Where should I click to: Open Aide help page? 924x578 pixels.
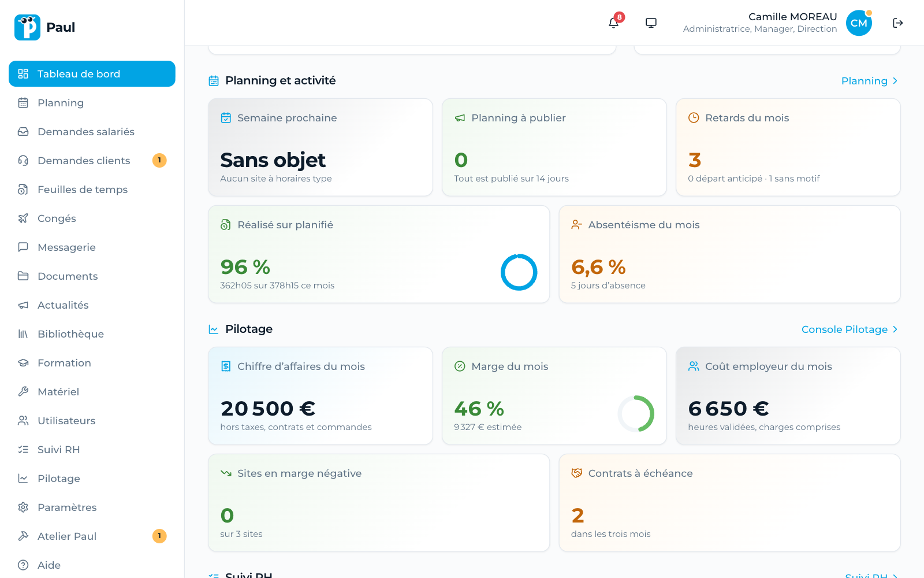92,565
